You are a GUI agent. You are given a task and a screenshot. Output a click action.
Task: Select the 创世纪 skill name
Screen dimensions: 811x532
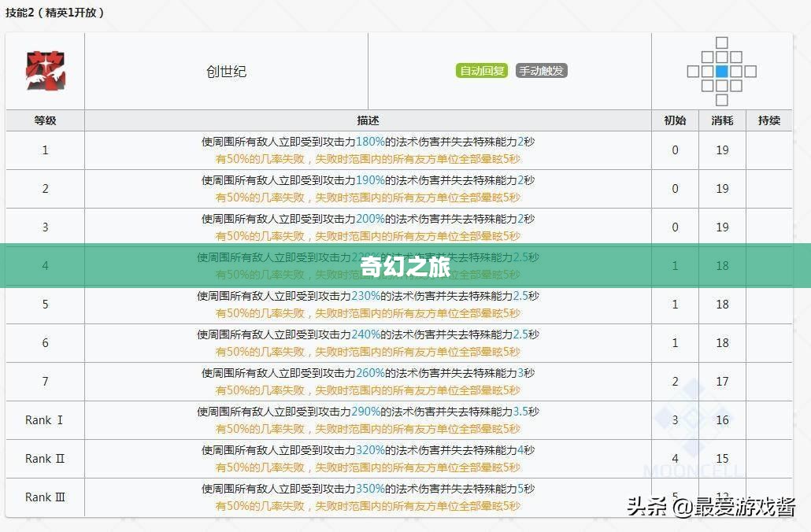point(226,72)
